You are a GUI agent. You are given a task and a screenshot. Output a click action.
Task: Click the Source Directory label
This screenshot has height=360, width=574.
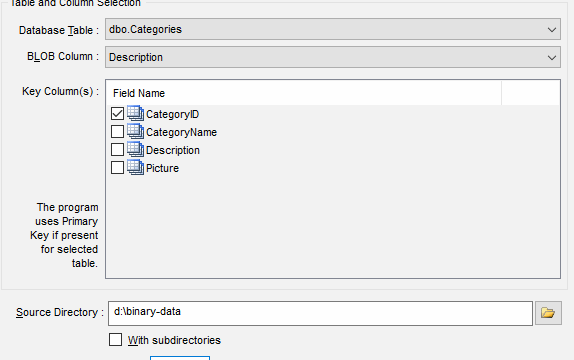click(60, 312)
